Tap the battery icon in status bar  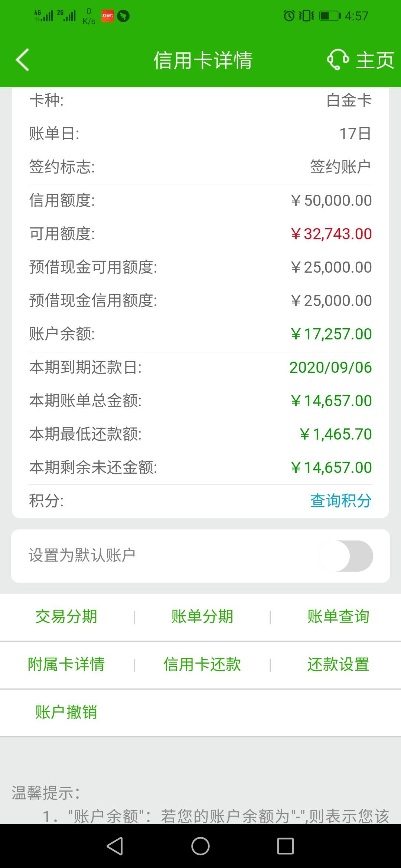click(x=330, y=16)
